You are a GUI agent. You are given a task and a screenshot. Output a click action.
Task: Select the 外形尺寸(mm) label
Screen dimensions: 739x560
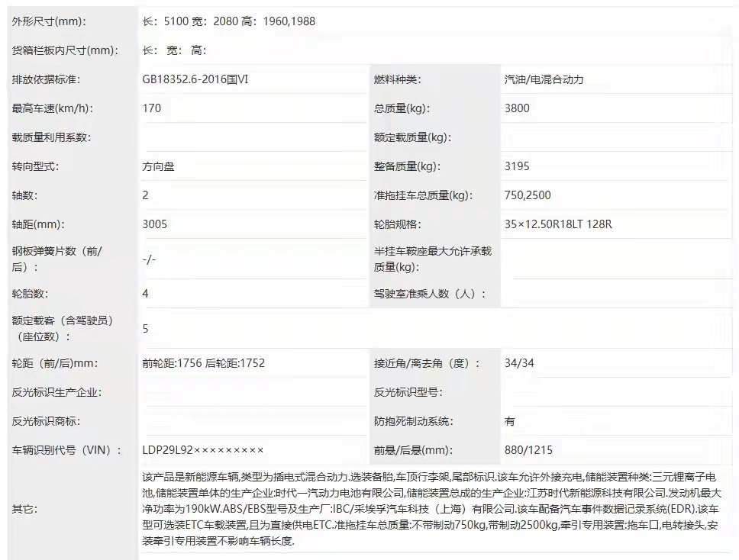(49, 21)
